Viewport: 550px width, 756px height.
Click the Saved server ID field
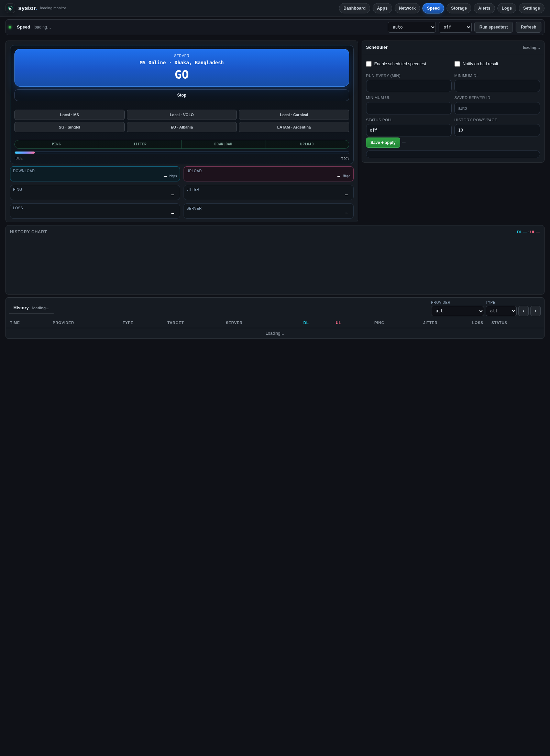click(x=497, y=108)
